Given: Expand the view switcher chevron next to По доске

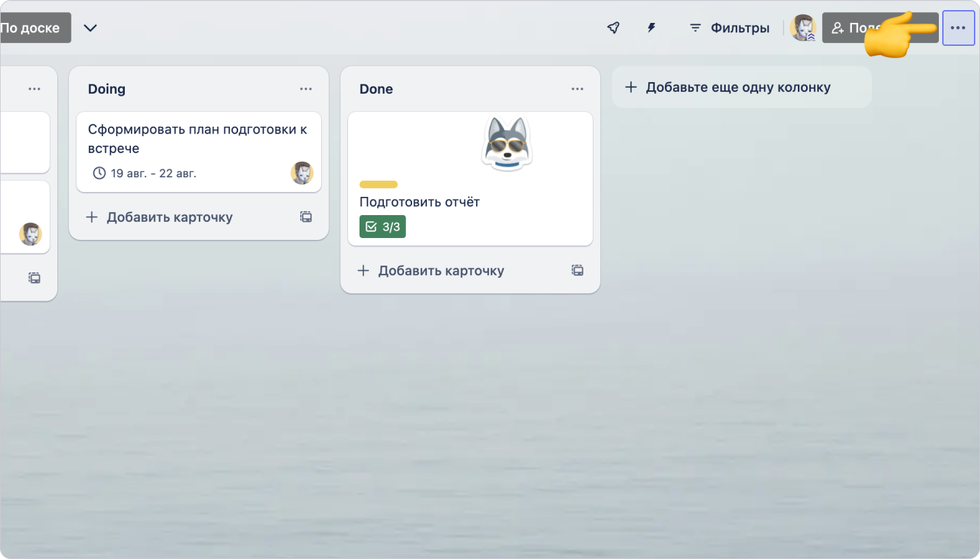Looking at the screenshot, I should pos(90,28).
